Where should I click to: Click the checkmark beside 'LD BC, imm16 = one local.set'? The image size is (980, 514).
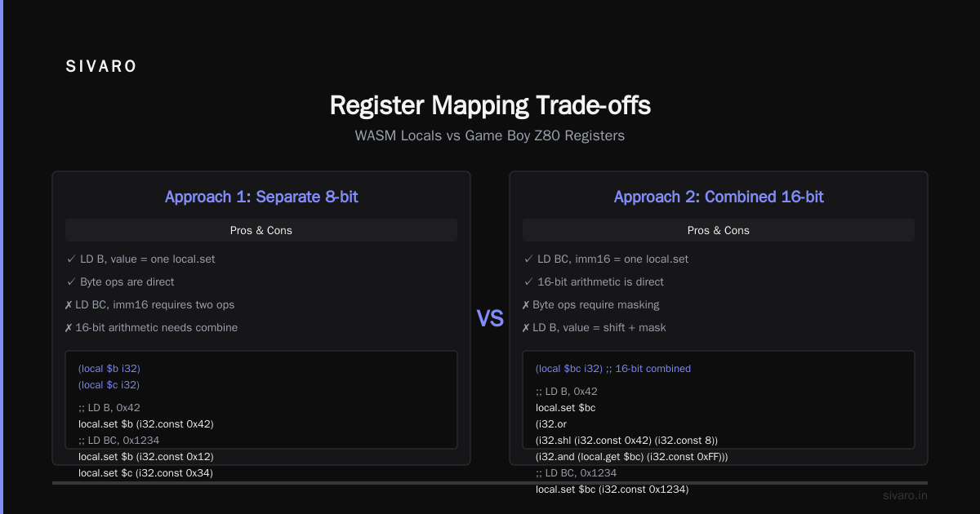point(528,259)
